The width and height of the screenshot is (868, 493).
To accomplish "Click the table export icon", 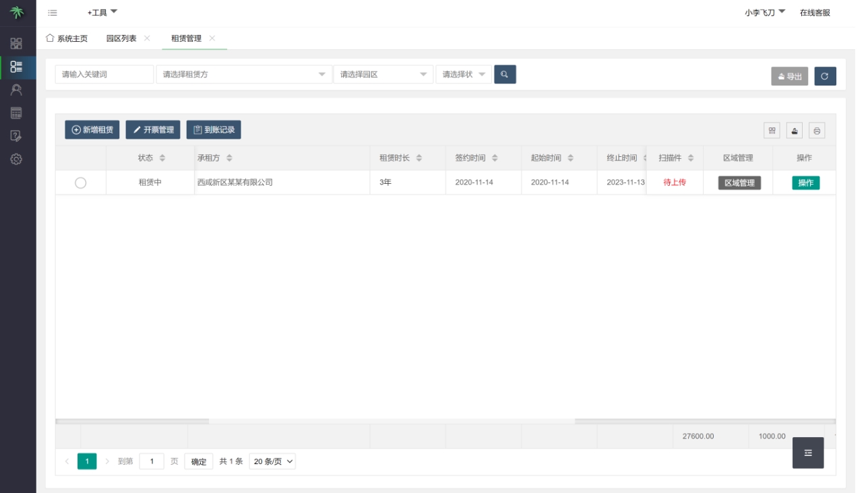I will click(x=795, y=131).
